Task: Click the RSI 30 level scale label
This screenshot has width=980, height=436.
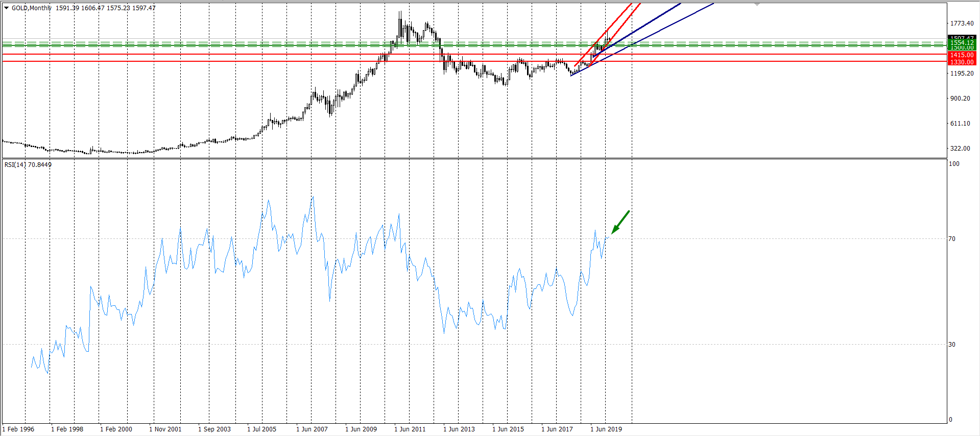Action: click(951, 345)
